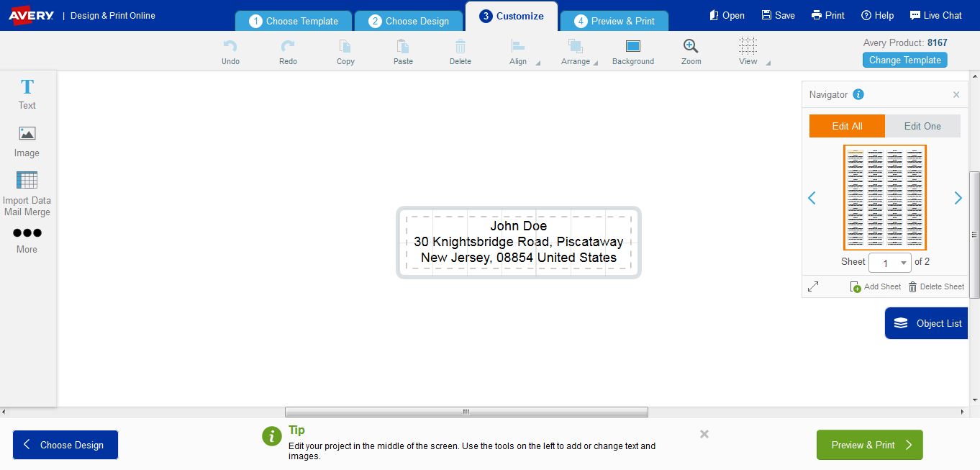Add a new sheet in Navigator
The height and width of the screenshot is (470, 980).
pyautogui.click(x=875, y=286)
